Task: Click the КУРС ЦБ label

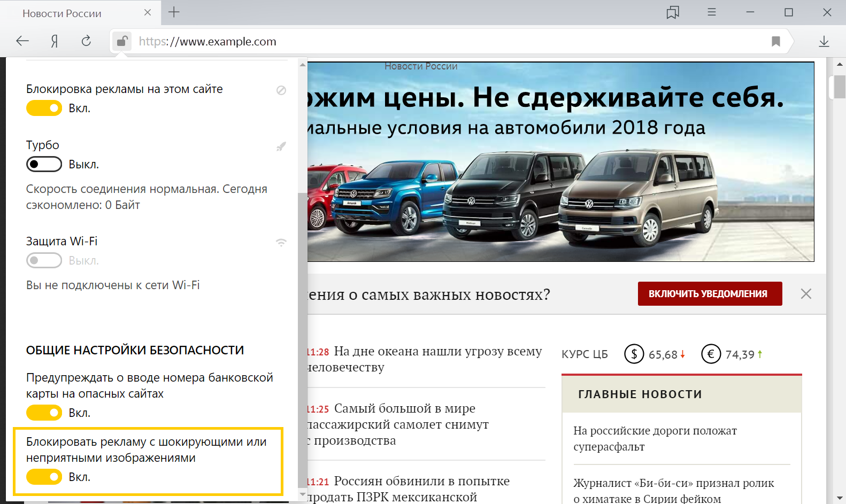Action: [584, 354]
